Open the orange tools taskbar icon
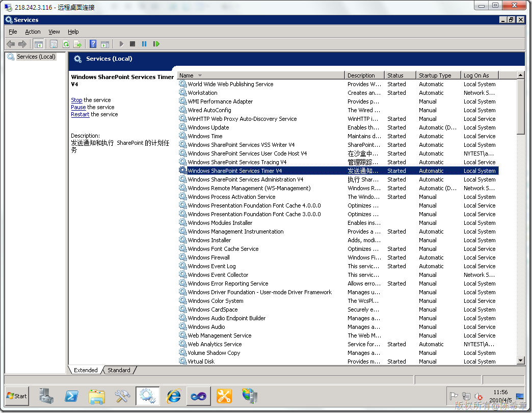This screenshot has height=413, width=532. (224, 396)
